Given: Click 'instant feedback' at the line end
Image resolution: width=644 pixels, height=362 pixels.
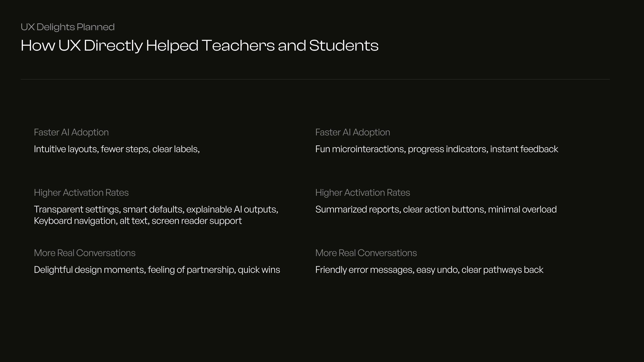Looking at the screenshot, I should pos(524,149).
